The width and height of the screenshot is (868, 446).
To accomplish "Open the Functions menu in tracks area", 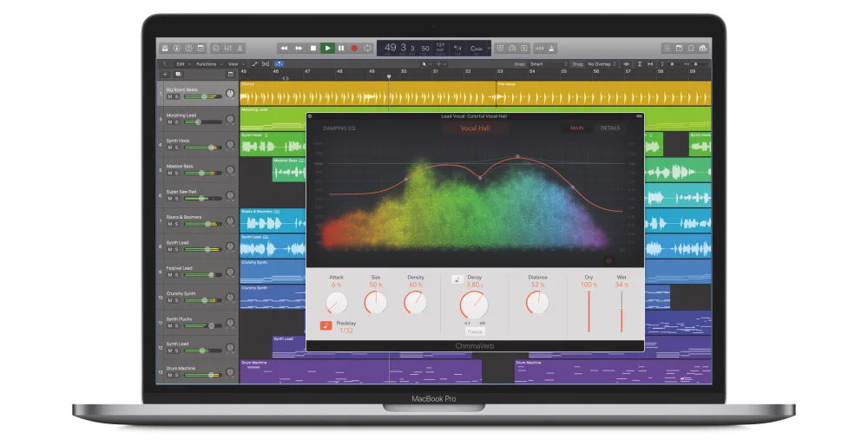I will point(208,64).
